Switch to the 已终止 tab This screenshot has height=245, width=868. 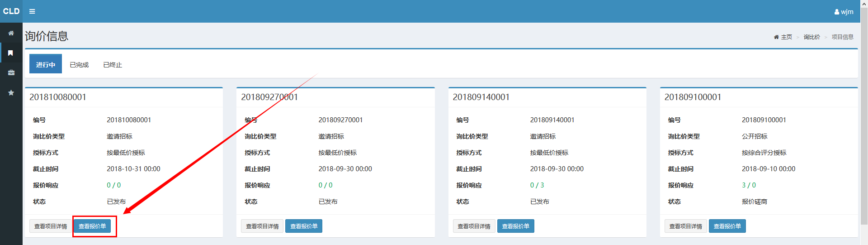tap(113, 65)
